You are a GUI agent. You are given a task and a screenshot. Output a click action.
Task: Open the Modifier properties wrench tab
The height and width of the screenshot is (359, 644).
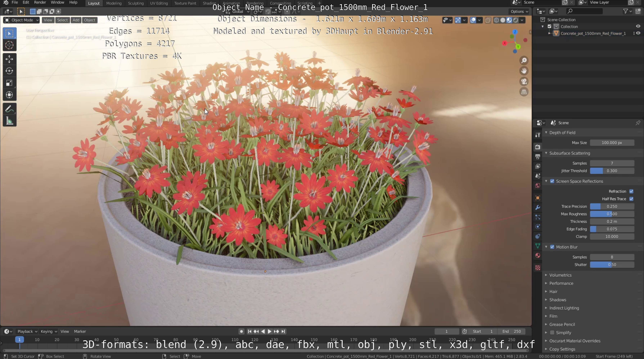(538, 207)
